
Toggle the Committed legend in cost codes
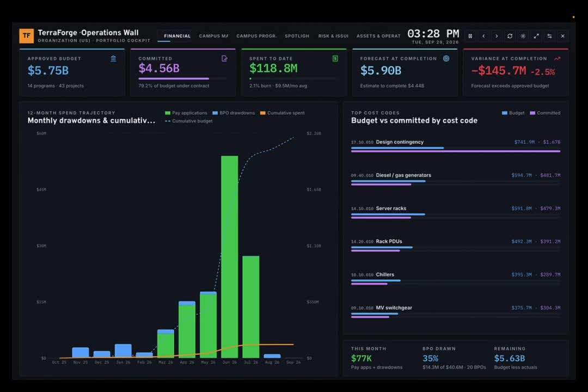pos(545,113)
